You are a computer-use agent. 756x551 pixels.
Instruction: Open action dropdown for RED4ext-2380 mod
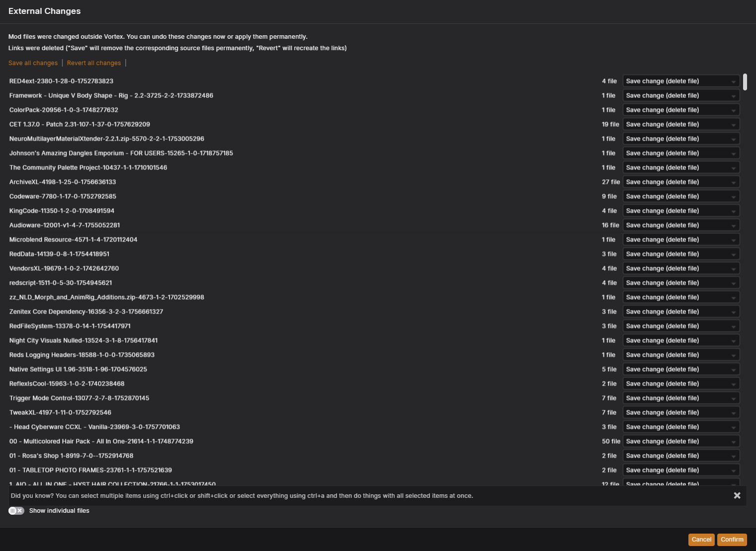681,81
